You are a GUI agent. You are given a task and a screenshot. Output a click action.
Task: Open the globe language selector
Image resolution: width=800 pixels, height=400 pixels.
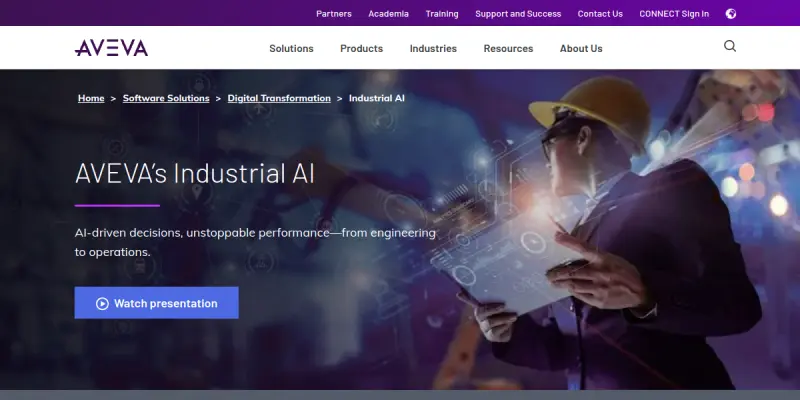pyautogui.click(x=731, y=14)
